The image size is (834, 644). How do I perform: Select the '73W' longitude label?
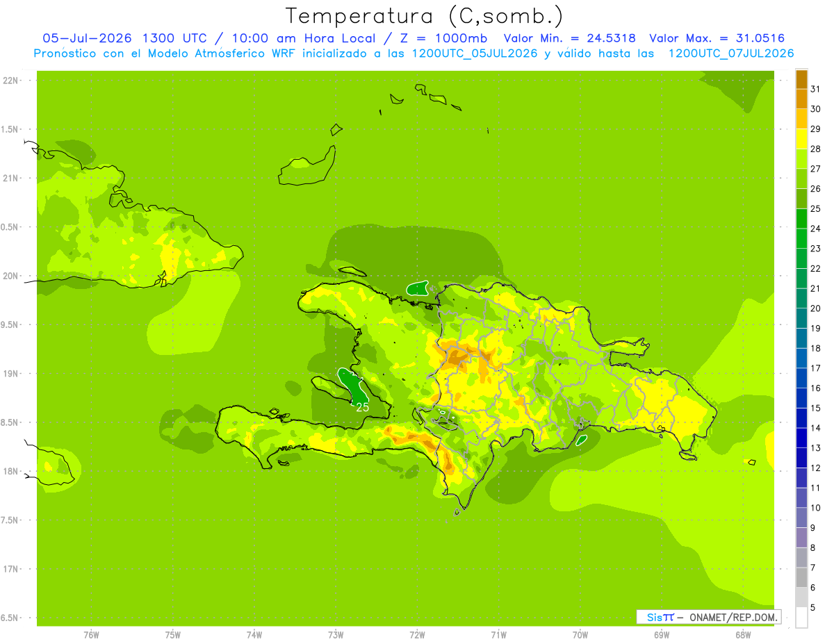tap(336, 636)
